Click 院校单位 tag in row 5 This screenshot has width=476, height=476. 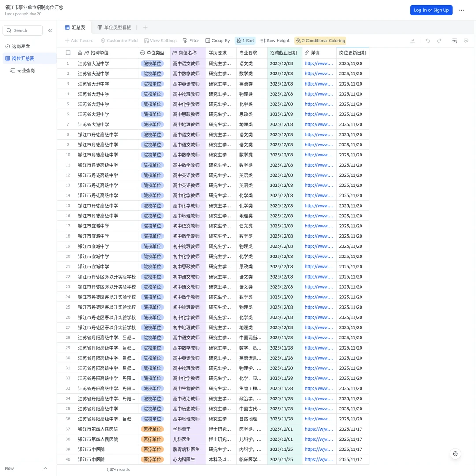(x=152, y=104)
